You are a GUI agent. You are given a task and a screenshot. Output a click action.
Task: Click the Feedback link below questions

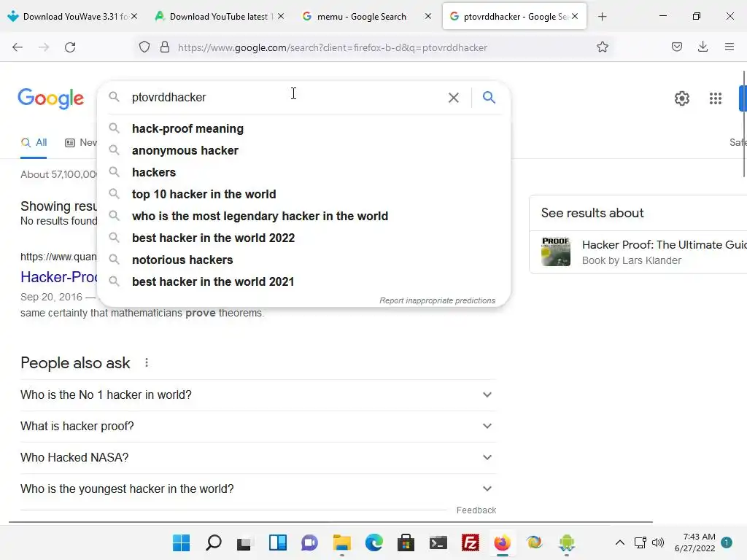point(476,510)
